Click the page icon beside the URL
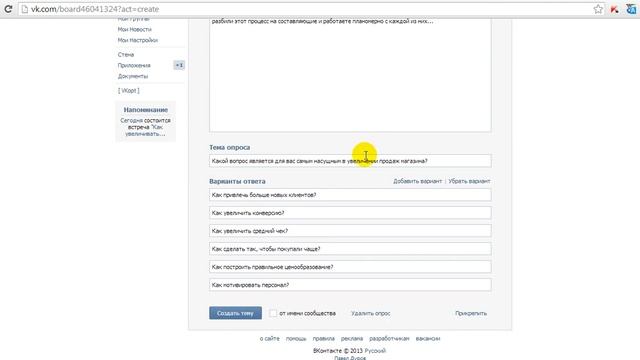This screenshot has height=360, width=640. point(25,9)
